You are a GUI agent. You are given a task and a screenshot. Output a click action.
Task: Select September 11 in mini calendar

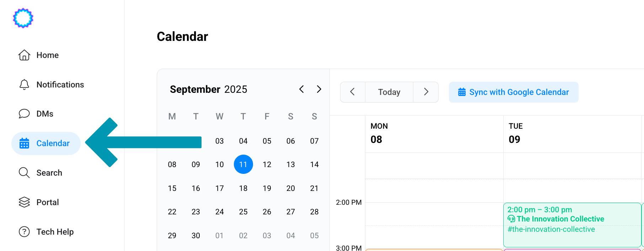243,164
